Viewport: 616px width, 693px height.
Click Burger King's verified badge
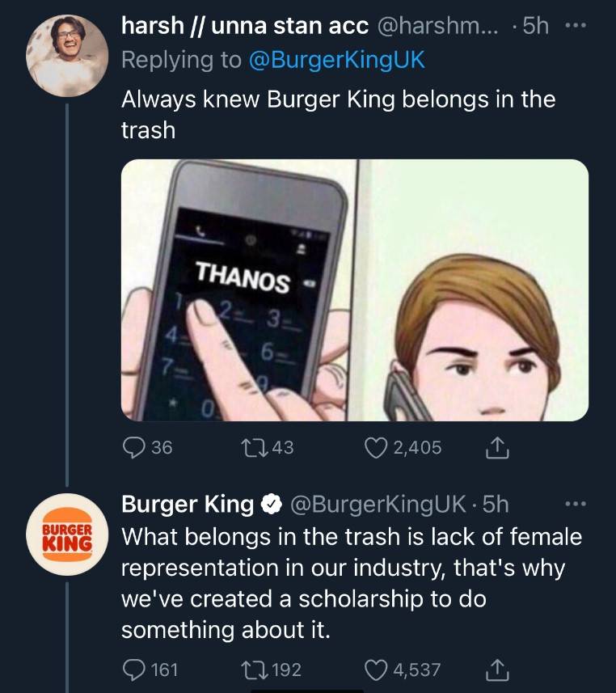point(269,505)
